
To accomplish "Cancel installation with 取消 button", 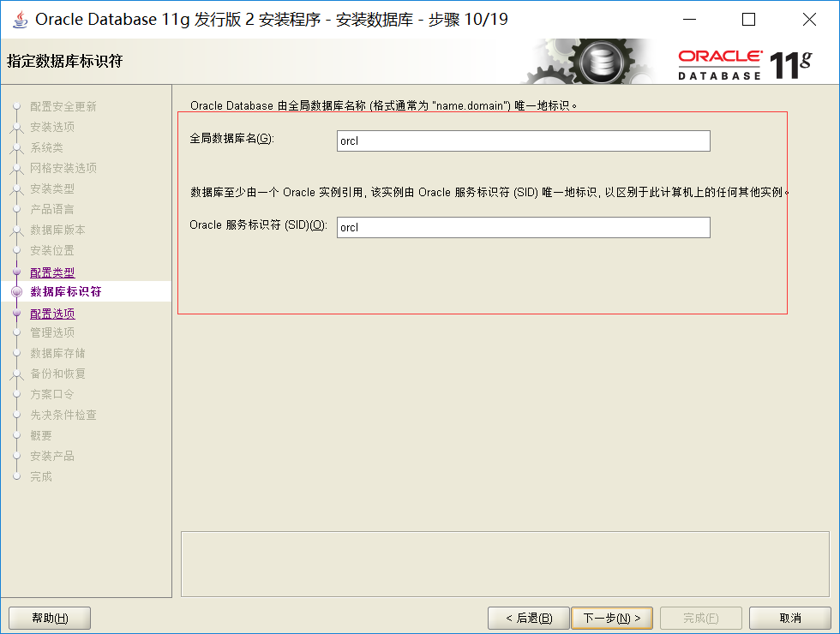I will [790, 618].
